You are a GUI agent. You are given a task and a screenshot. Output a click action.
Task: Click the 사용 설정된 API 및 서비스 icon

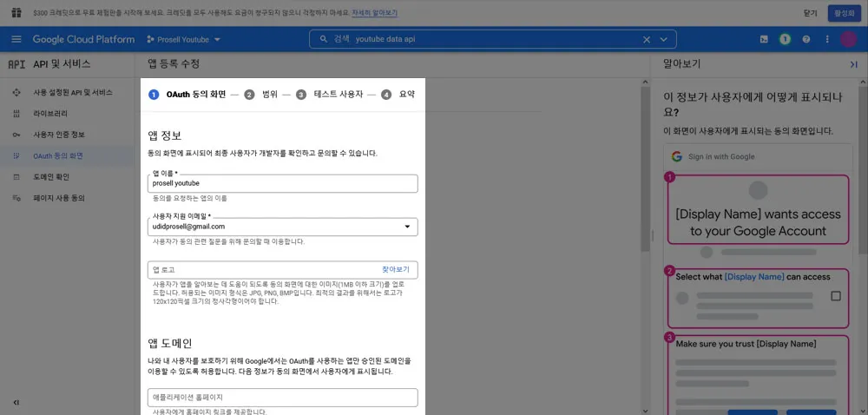click(x=16, y=92)
